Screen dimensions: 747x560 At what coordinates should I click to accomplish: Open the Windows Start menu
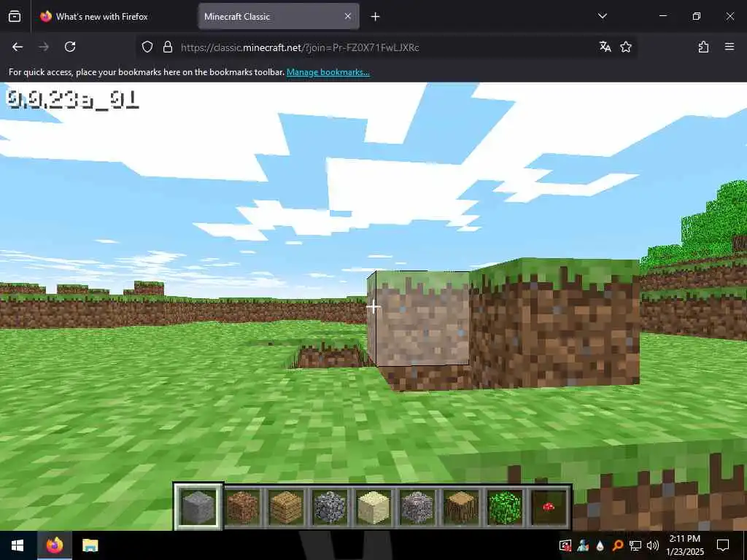[x=18, y=545]
